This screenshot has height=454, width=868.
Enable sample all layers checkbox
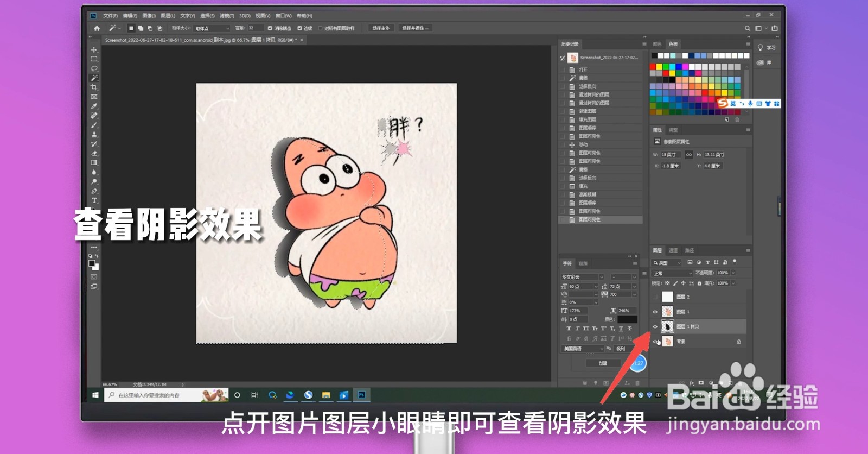click(x=320, y=28)
